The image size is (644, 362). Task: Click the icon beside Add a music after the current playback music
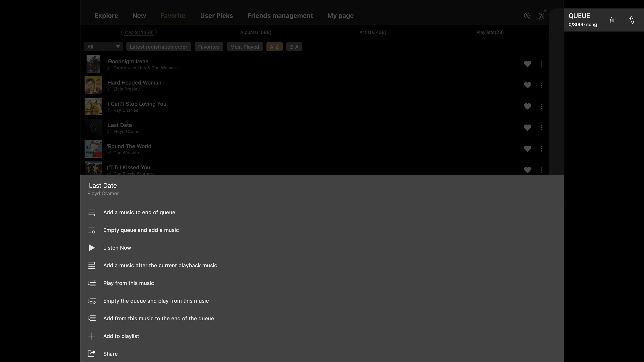tap(92, 266)
